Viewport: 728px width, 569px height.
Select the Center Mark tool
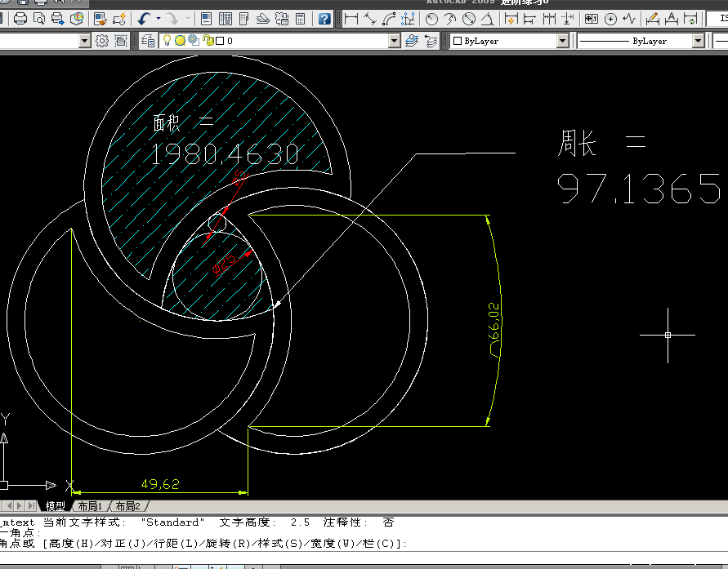pos(610,19)
